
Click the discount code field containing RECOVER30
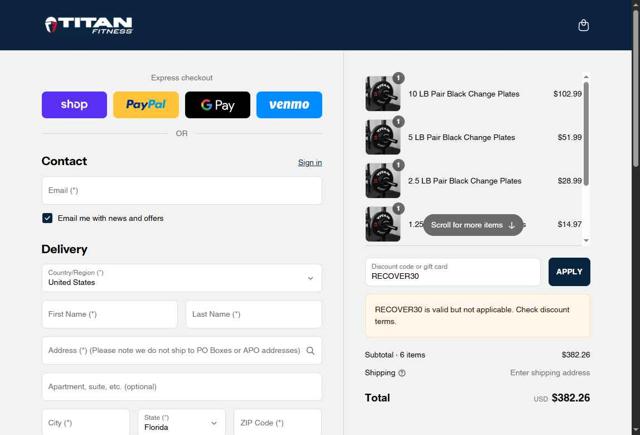(x=453, y=272)
